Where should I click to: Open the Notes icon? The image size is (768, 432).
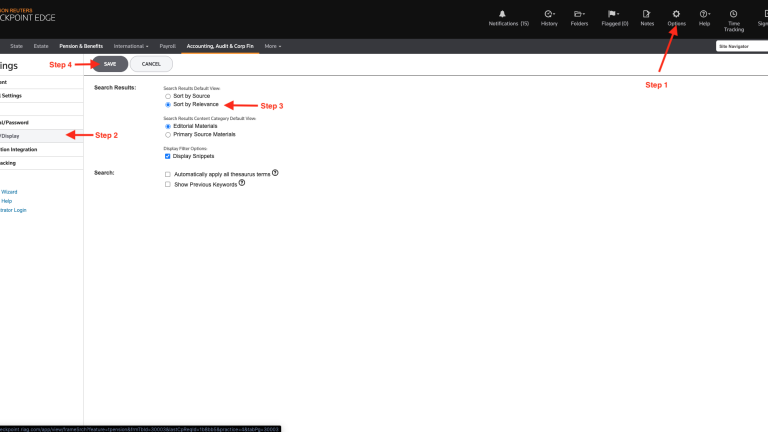point(647,13)
